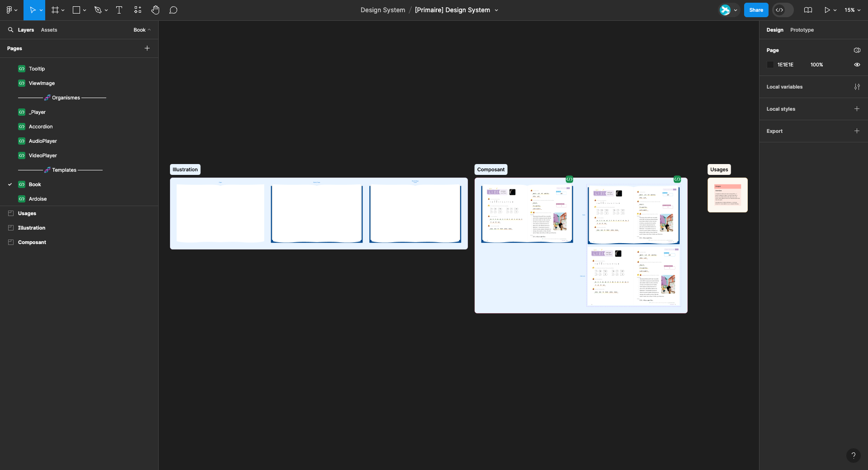
Task: Switch to the Prototype tab
Action: 802,30
